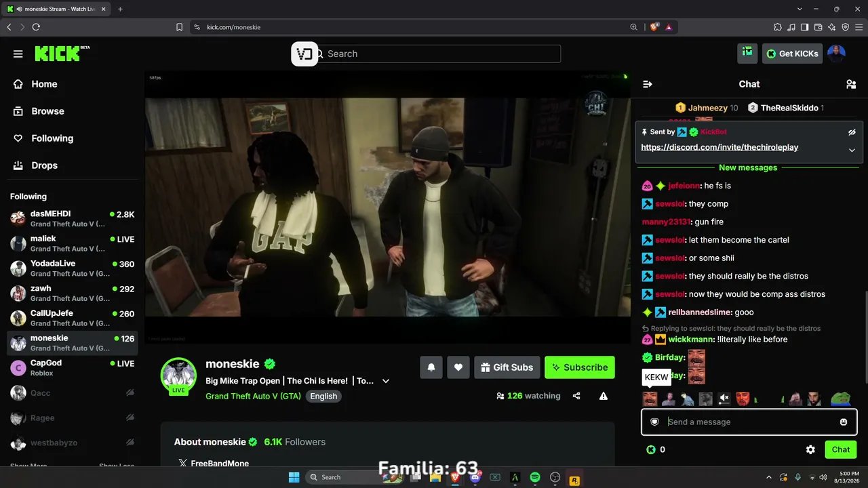The image size is (868, 488).
Task: Click the KICK logo
Action: click(x=62, y=54)
